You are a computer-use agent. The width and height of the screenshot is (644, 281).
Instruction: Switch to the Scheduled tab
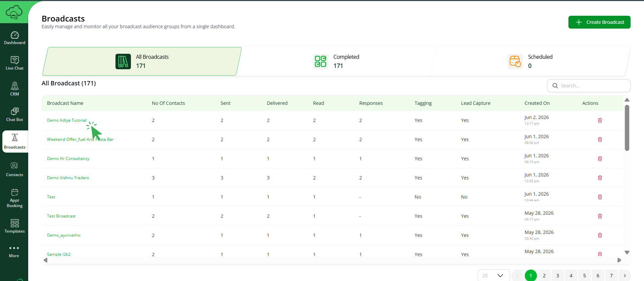[531, 61]
